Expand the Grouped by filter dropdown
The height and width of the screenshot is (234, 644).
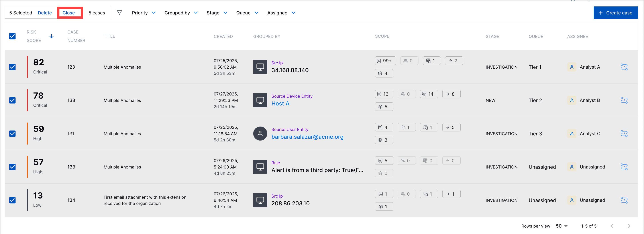point(181,13)
